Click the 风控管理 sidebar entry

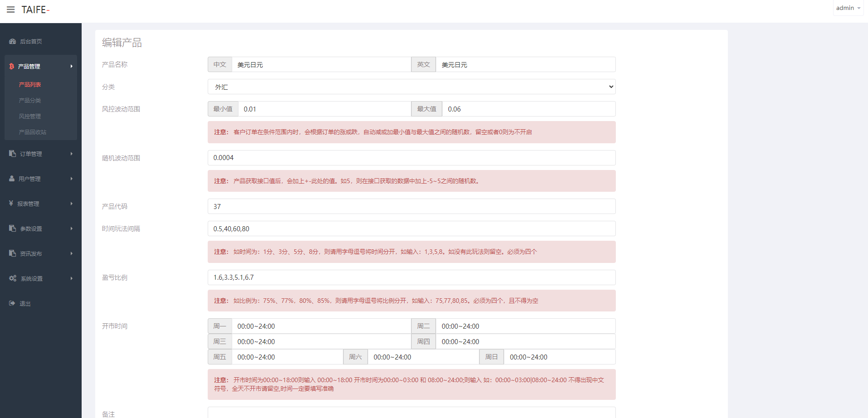click(30, 116)
